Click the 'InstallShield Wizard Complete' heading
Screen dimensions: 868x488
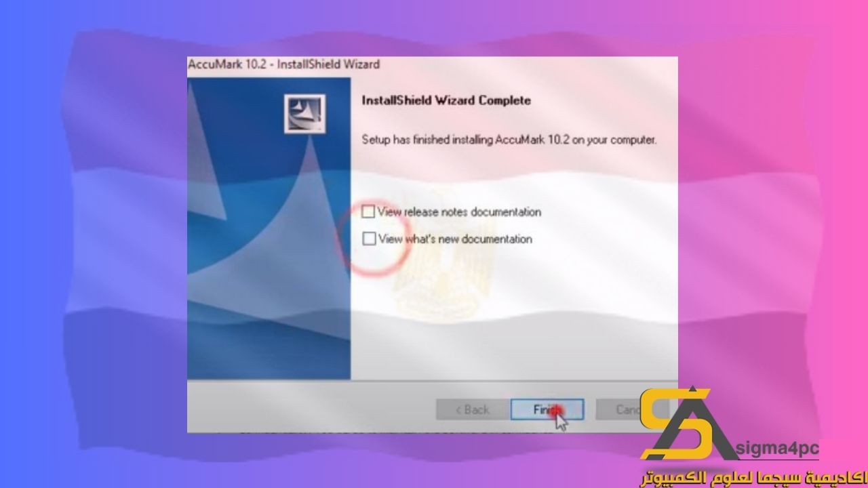click(446, 100)
